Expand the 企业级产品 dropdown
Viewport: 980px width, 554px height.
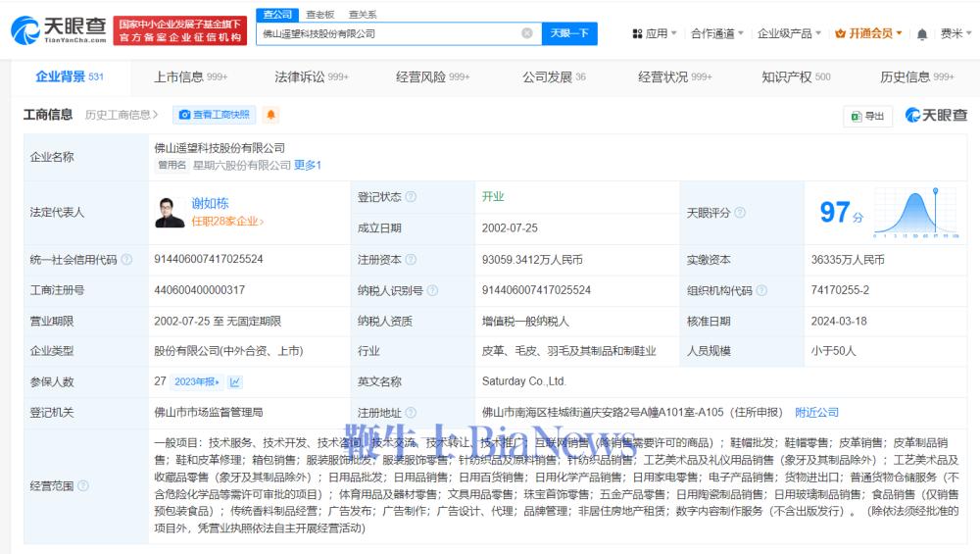[x=789, y=33]
